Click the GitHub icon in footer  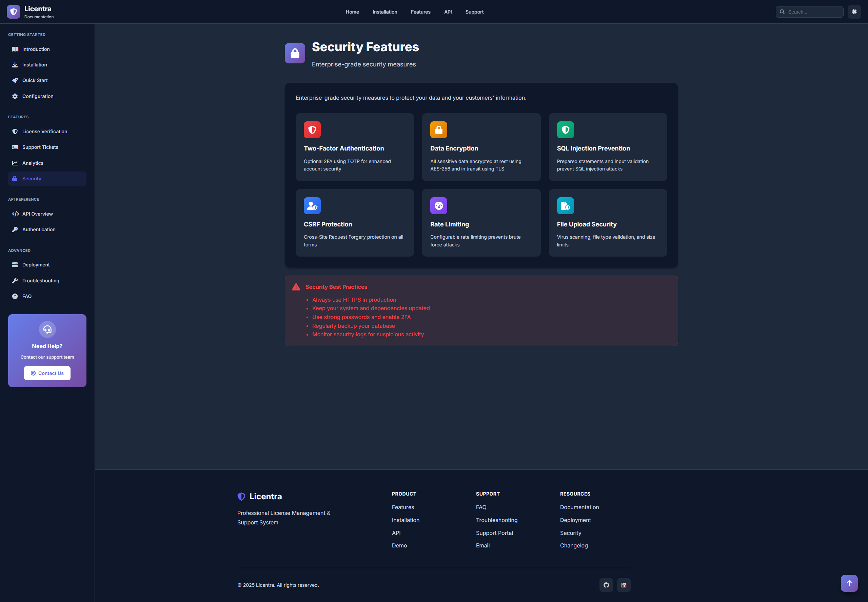pyautogui.click(x=606, y=585)
